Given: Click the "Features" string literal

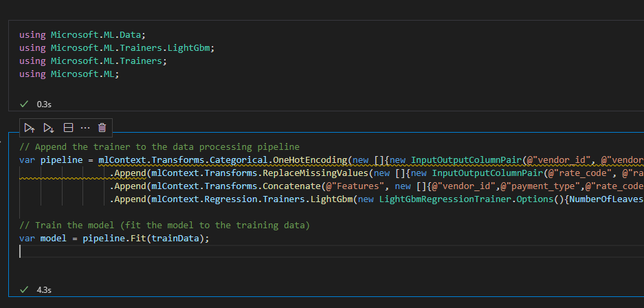Looking at the screenshot, I should click(357, 186).
